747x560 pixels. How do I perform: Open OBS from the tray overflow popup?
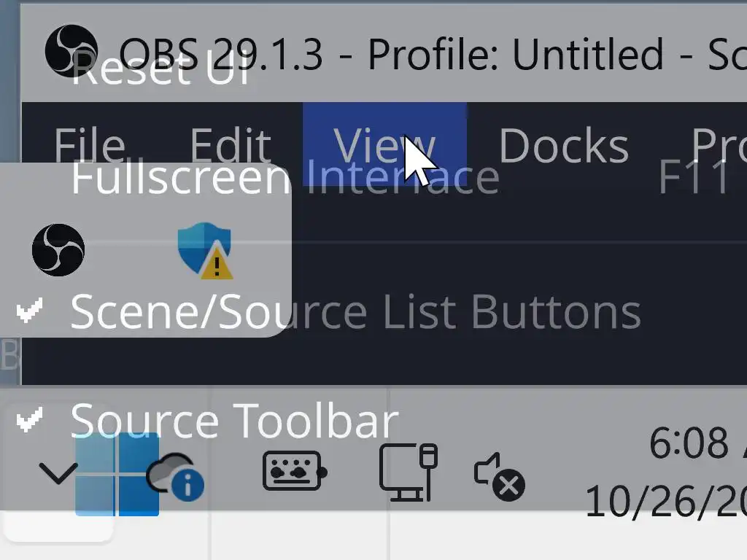point(58,250)
